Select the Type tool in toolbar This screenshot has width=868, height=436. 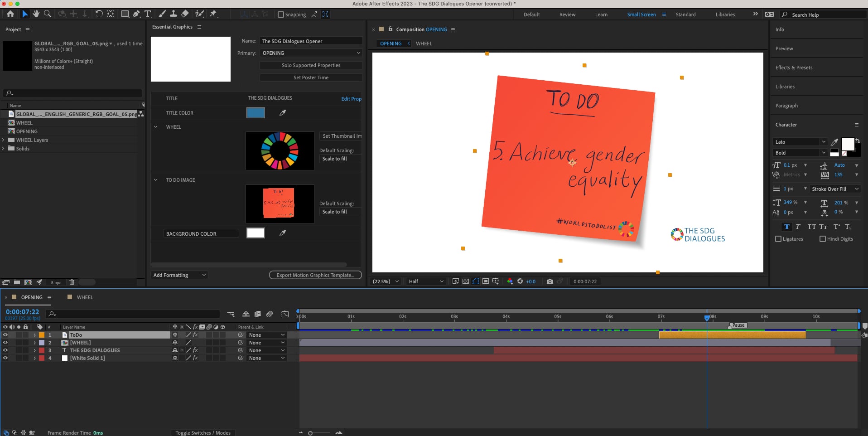[148, 14]
